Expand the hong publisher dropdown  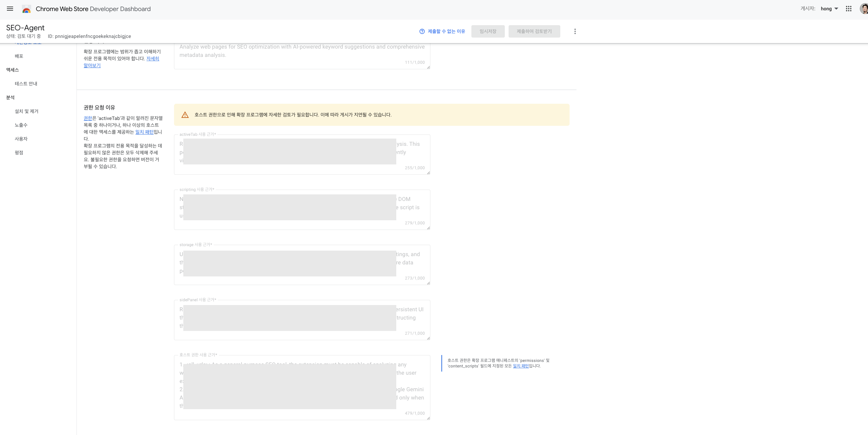pyautogui.click(x=829, y=9)
